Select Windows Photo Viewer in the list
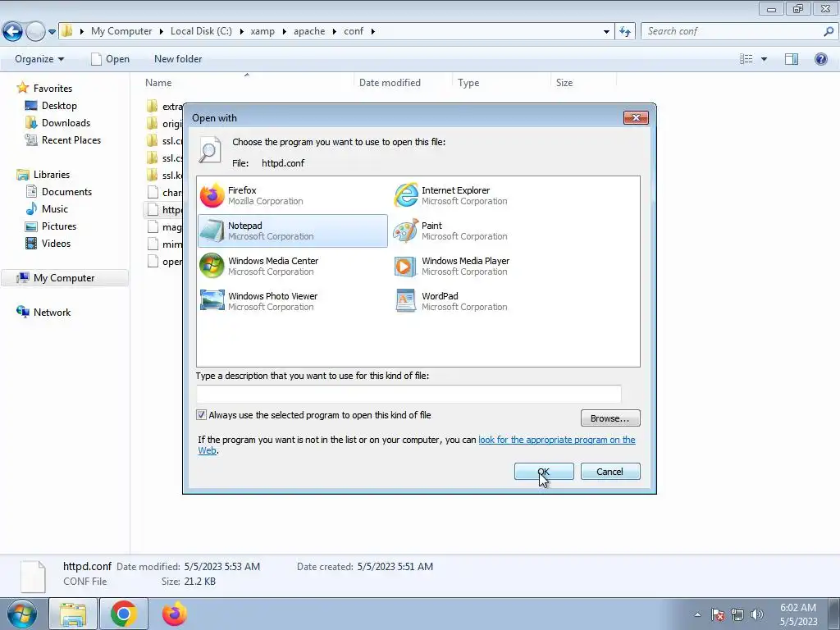The height and width of the screenshot is (630, 840). point(293,302)
